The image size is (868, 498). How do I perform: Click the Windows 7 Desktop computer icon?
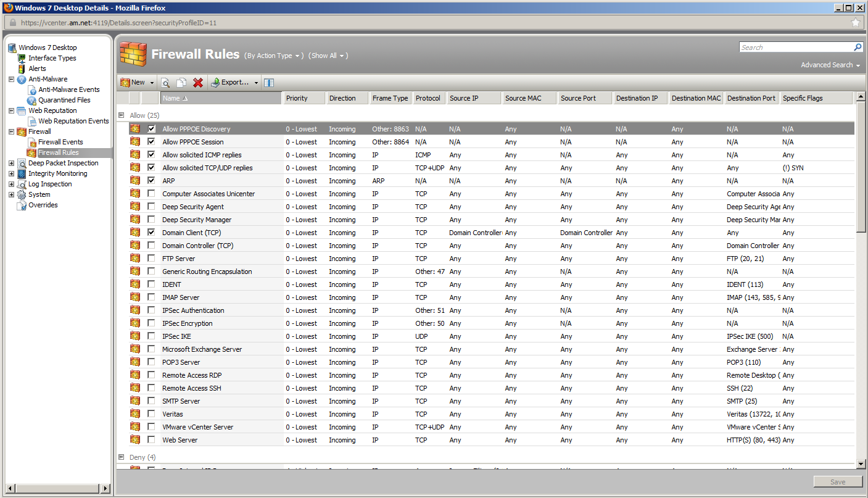click(12, 48)
